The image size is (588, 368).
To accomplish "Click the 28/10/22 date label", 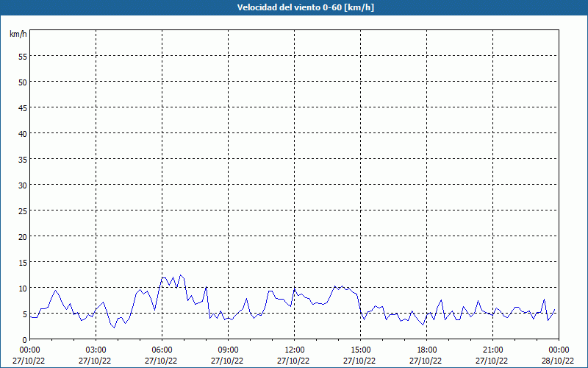I will pos(558,361).
